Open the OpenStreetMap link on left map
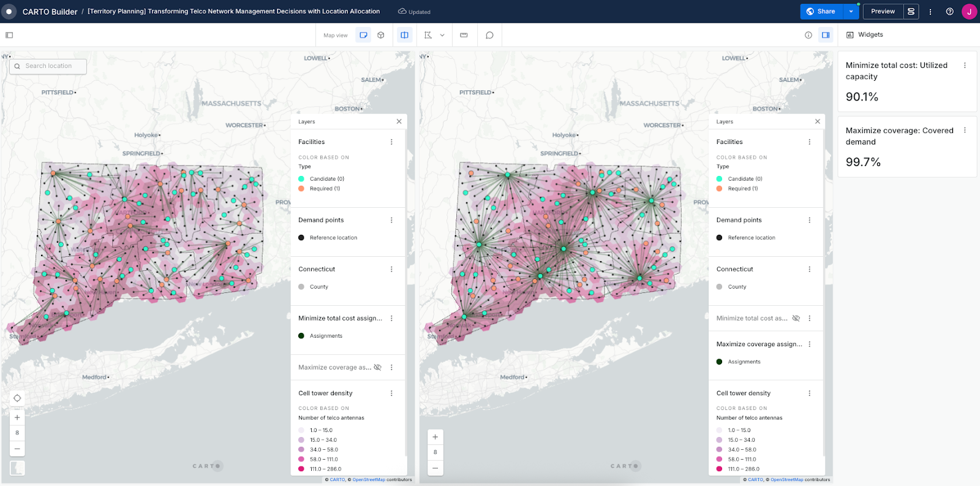980x486 pixels. 369,480
